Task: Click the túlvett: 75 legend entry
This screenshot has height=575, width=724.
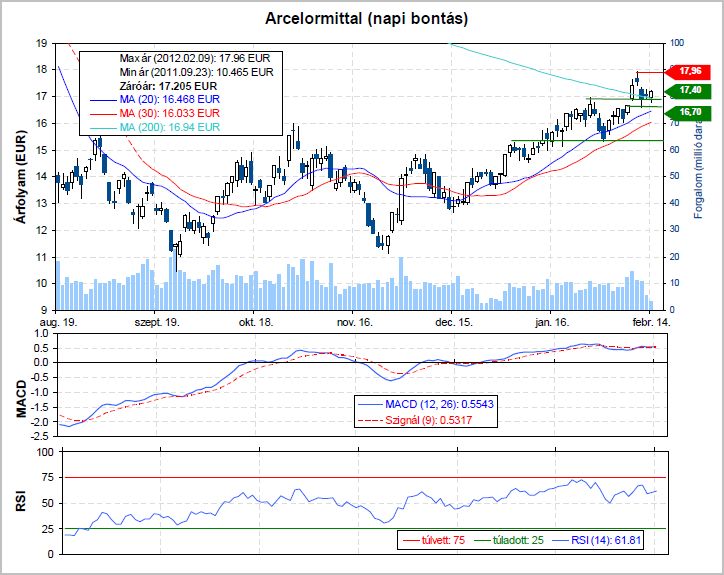Action: tap(434, 540)
